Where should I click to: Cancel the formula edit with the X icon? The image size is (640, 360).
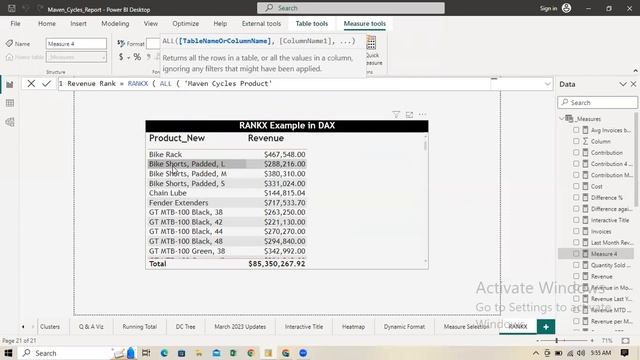tap(31, 84)
